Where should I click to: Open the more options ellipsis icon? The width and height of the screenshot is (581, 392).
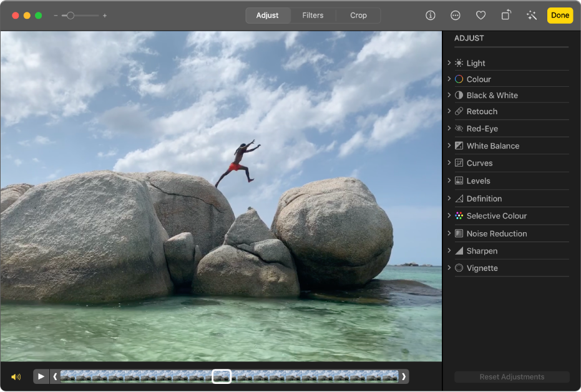[x=456, y=15]
